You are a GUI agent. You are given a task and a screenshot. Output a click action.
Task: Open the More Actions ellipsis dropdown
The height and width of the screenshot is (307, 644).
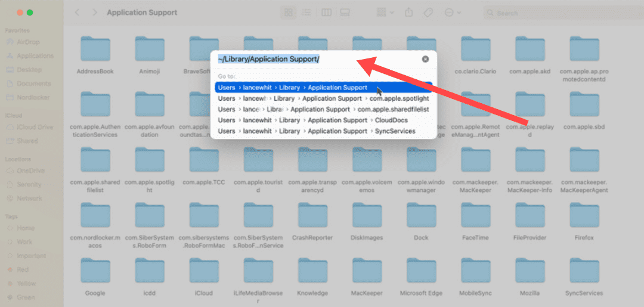452,13
